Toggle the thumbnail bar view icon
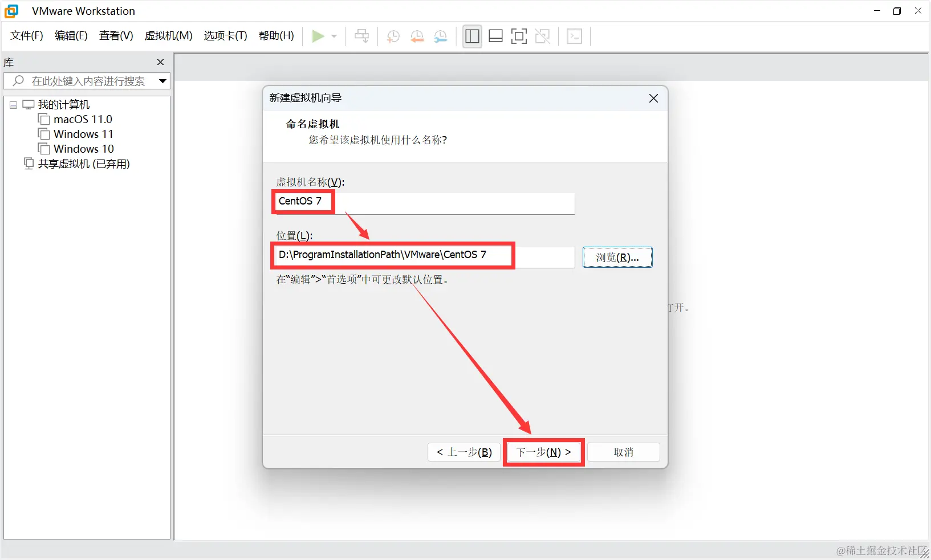Viewport: 931px width, 560px height. pyautogui.click(x=496, y=36)
